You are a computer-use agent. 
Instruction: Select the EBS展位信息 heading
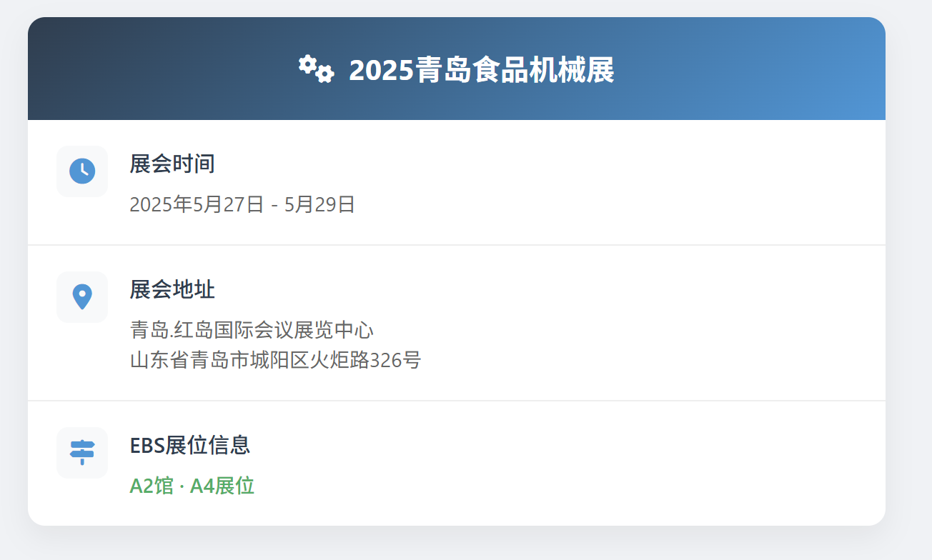point(190,445)
